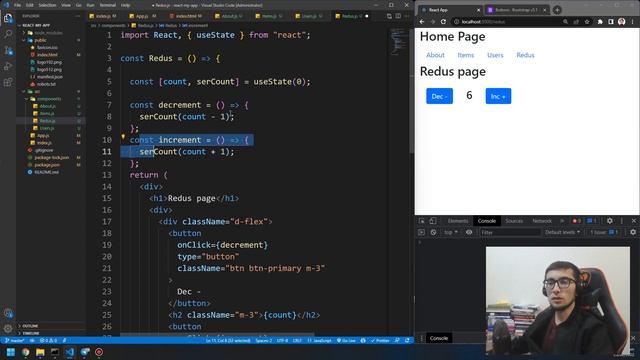The height and width of the screenshot is (360, 640).
Task: Reload the browser page
Action: coord(443,22)
